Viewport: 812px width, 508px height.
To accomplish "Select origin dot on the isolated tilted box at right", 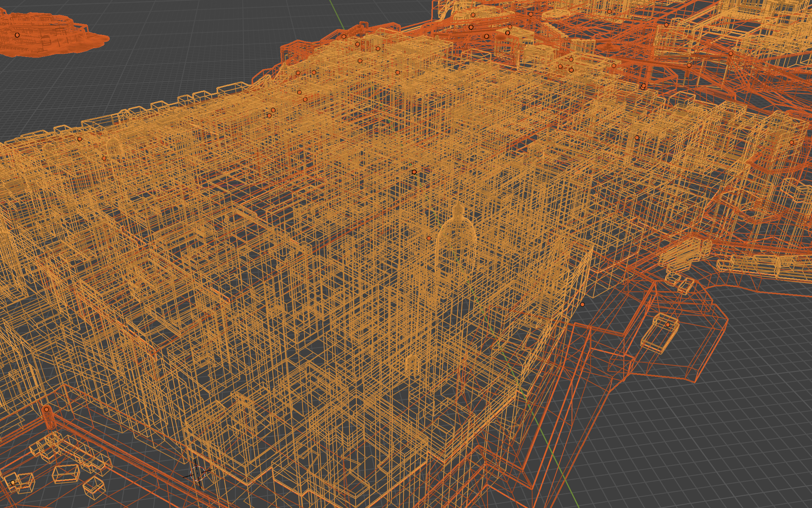I will coord(668,325).
